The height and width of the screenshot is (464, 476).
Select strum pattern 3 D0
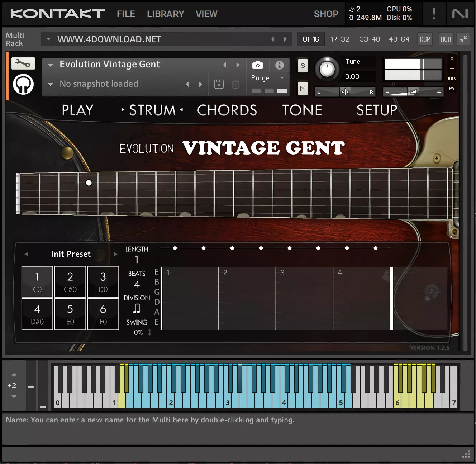(103, 282)
